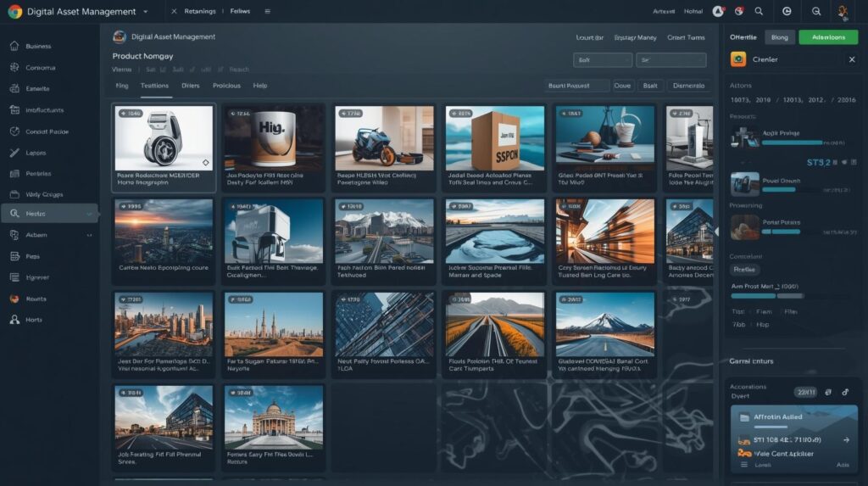Image resolution: width=868 pixels, height=486 pixels.
Task: Click orange camera icon next to Crenier
Action: [738, 59]
